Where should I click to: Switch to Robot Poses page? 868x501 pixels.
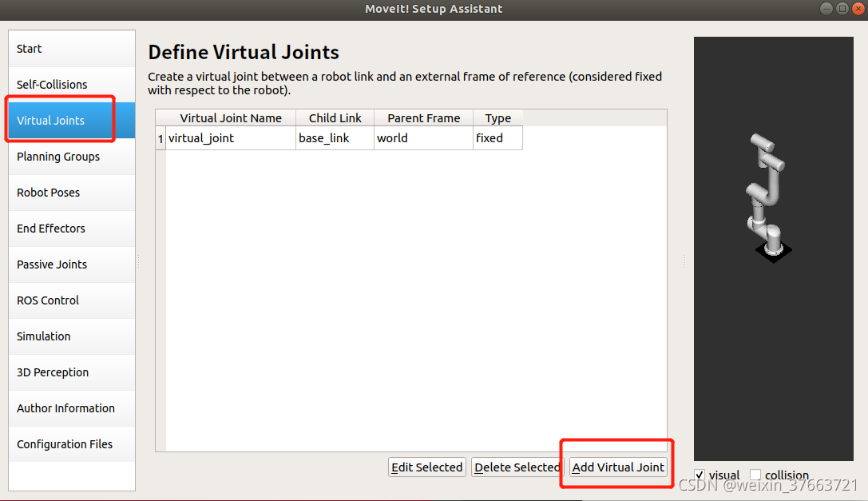72,193
